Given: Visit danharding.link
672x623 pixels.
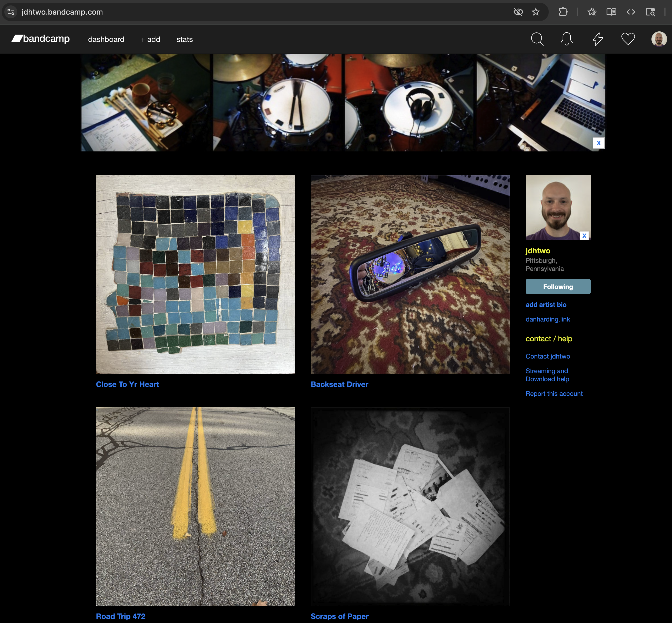Looking at the screenshot, I should point(547,319).
